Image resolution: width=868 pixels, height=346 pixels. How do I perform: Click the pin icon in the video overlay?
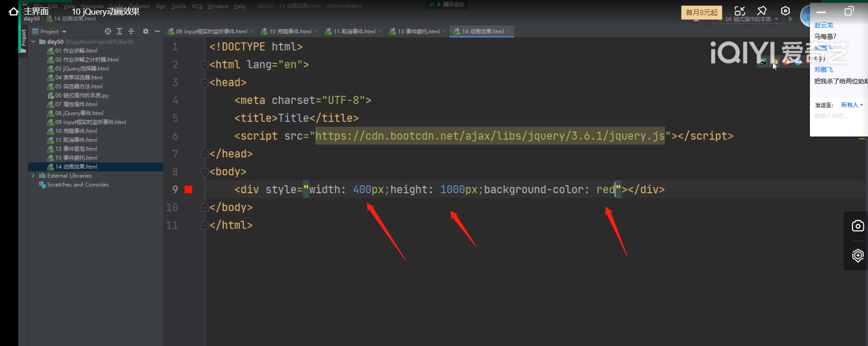[762, 11]
